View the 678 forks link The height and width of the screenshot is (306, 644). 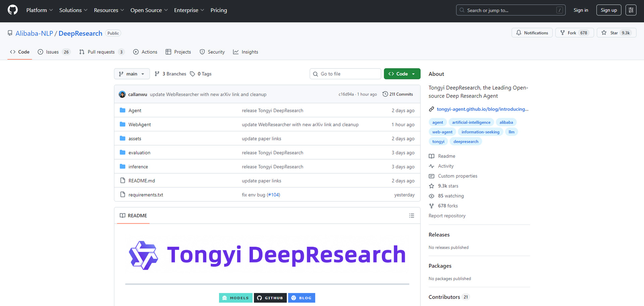(443, 206)
